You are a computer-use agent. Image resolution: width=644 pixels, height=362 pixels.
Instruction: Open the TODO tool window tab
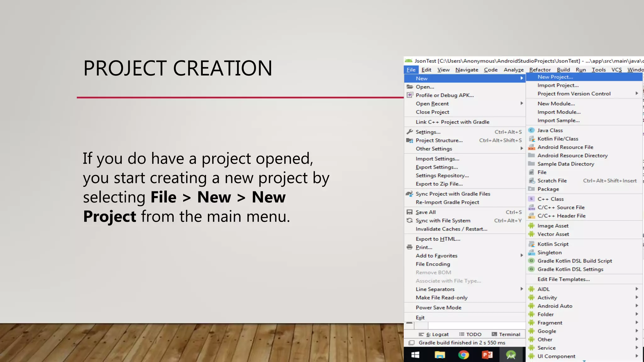coord(470,334)
